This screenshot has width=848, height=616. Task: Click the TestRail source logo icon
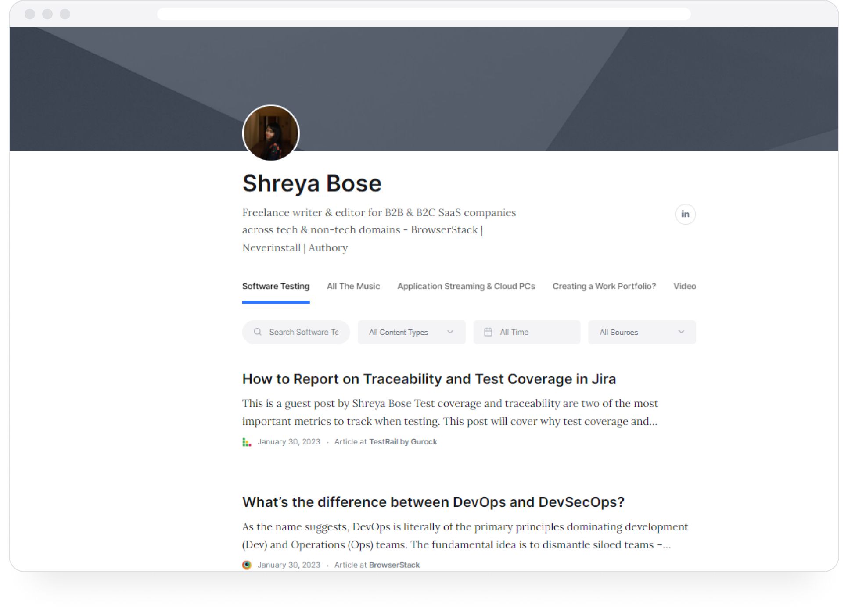click(247, 442)
